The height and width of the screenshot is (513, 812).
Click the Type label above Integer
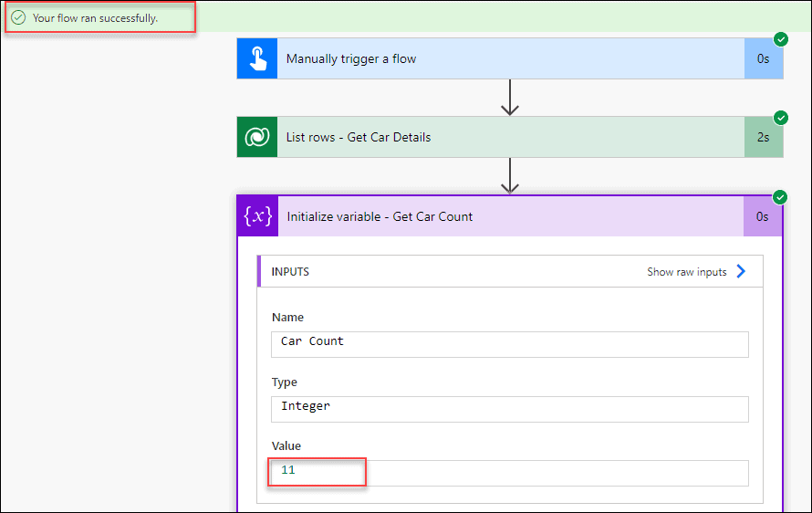point(285,382)
